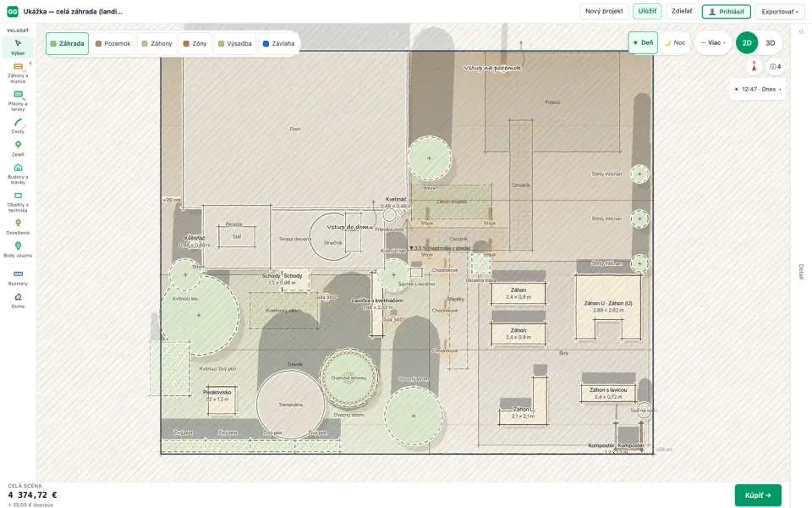Collapse the right panel with double chevron
This screenshot has height=508, width=812.
[x=801, y=31]
